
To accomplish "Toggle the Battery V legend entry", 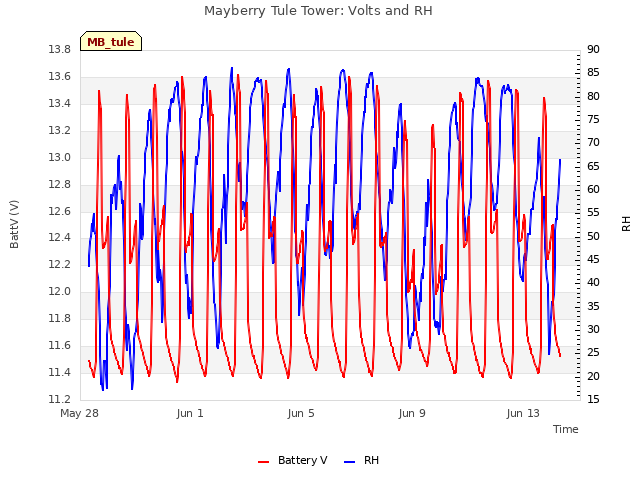I will coord(293,460).
